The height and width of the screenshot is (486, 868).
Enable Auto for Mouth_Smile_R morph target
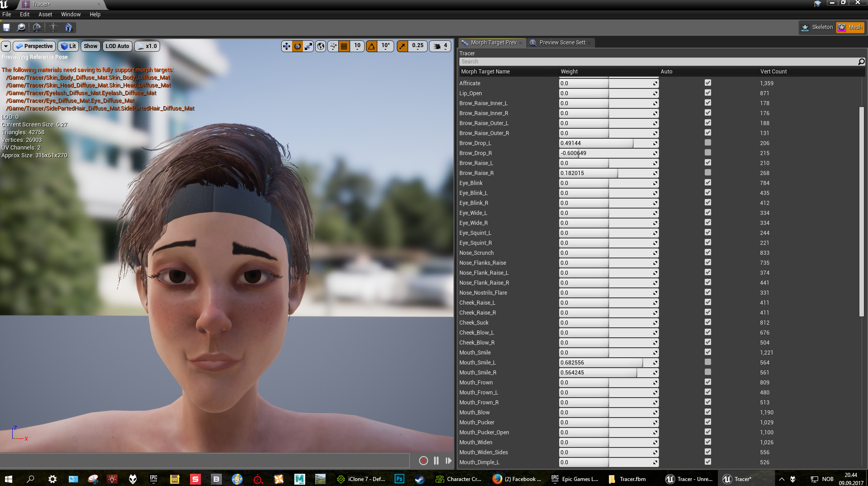[708, 372]
